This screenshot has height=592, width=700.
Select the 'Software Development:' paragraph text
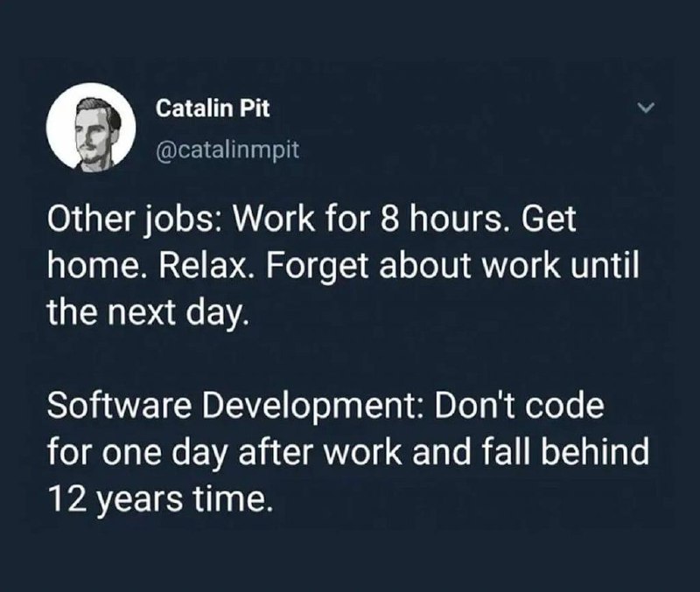(347, 452)
